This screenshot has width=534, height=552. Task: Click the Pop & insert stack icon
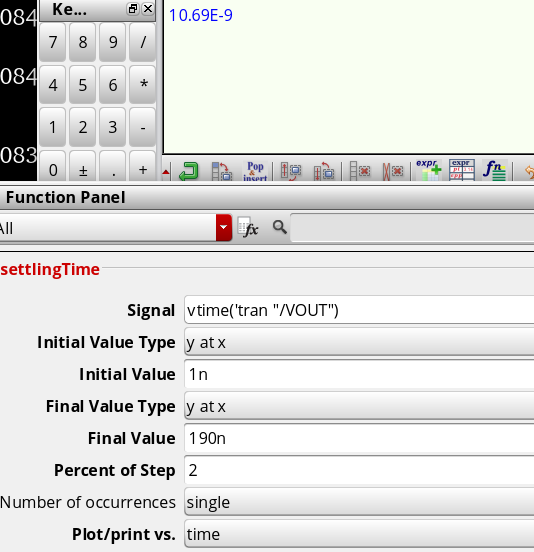coord(255,171)
